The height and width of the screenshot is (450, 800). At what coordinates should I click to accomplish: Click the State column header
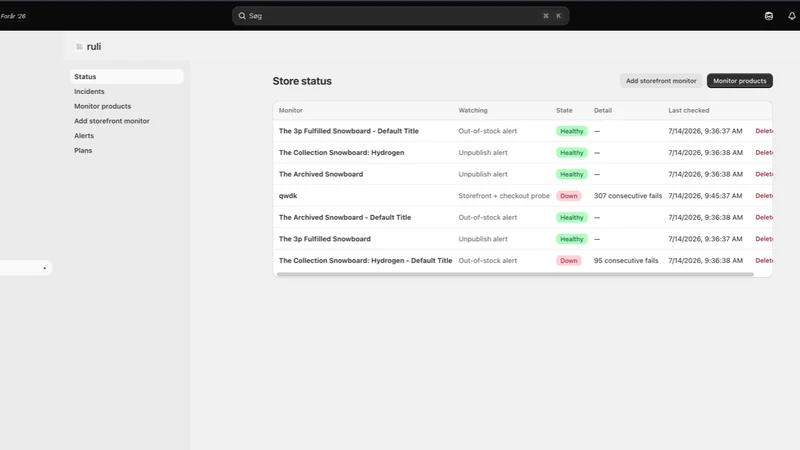click(x=564, y=110)
